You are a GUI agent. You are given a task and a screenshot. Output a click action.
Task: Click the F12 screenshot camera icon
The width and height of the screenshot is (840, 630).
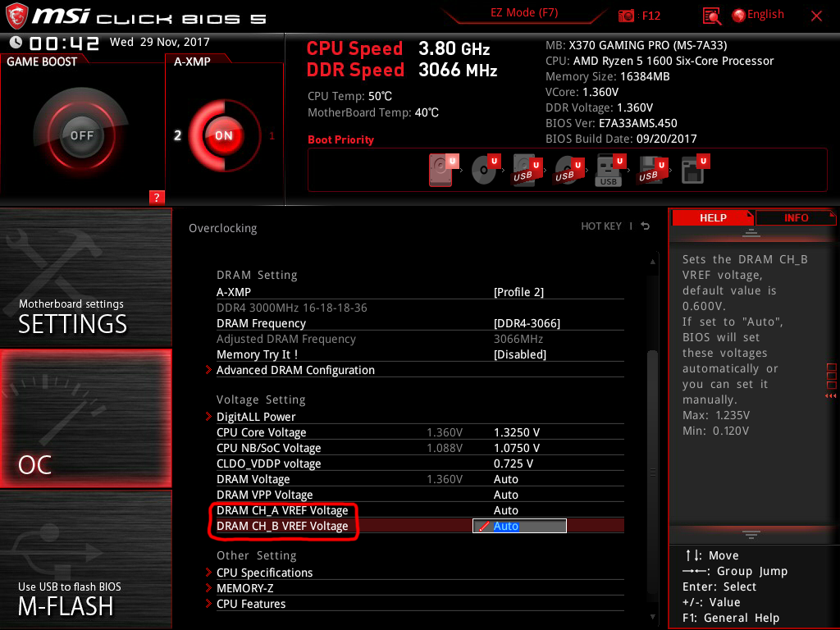[x=626, y=16]
